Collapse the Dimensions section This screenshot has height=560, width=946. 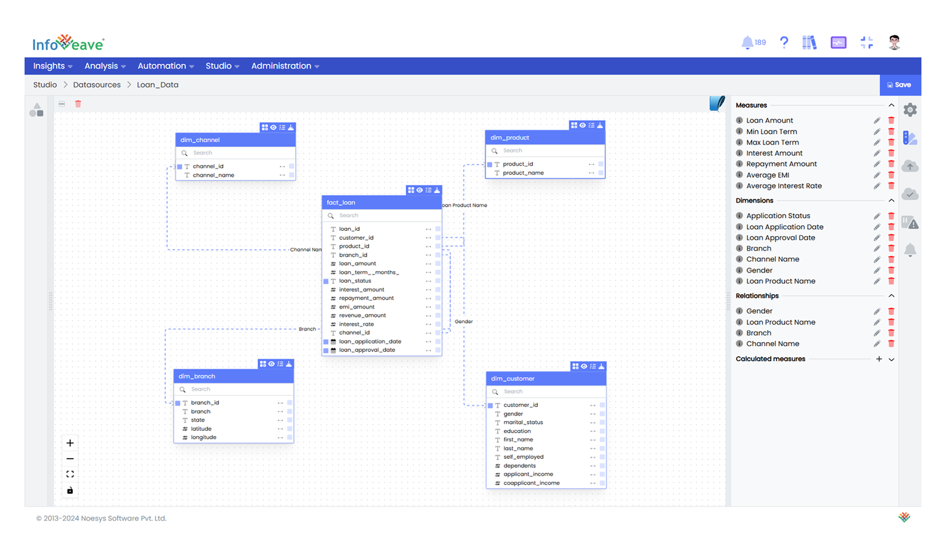point(891,201)
